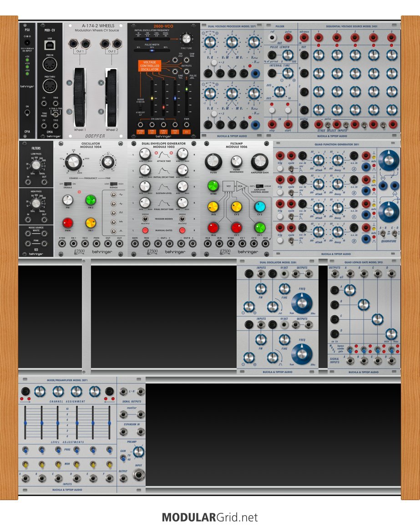Click the red PWM knob on Oscillator 1004
420x527 pixels.
[x=67, y=223]
